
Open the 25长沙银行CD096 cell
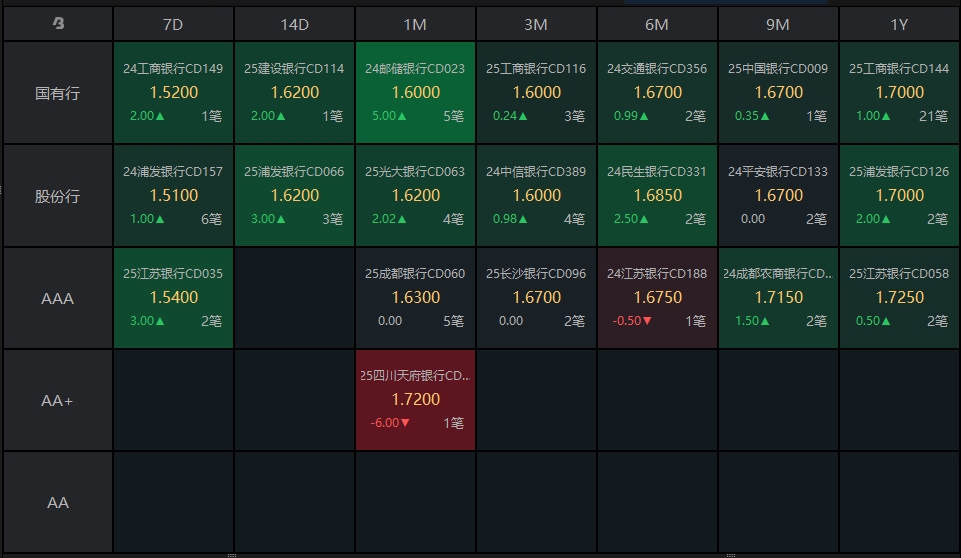pos(536,298)
